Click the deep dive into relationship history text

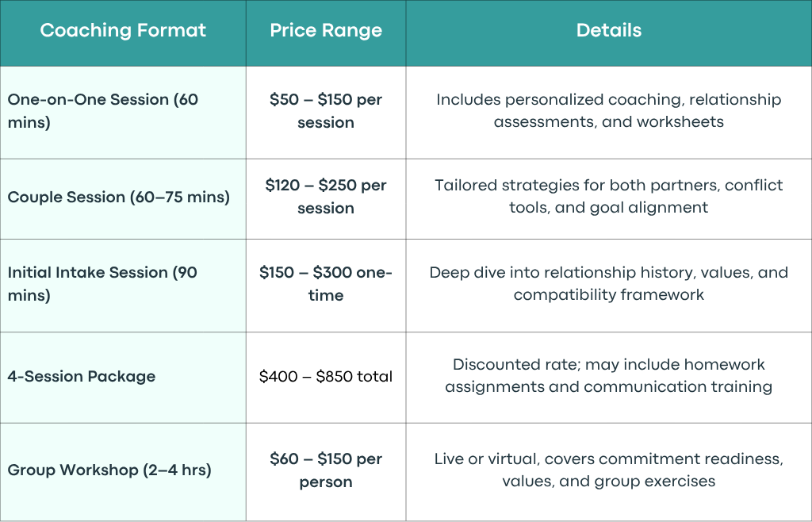pos(608,283)
